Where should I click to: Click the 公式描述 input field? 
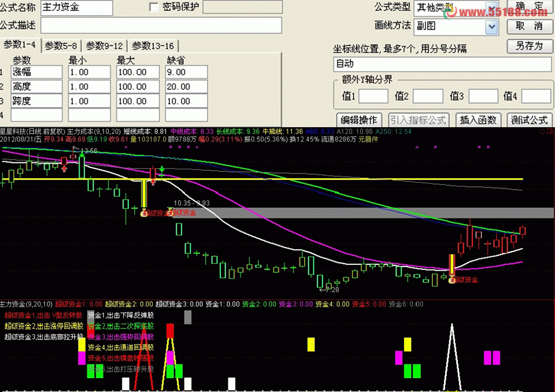coord(161,25)
